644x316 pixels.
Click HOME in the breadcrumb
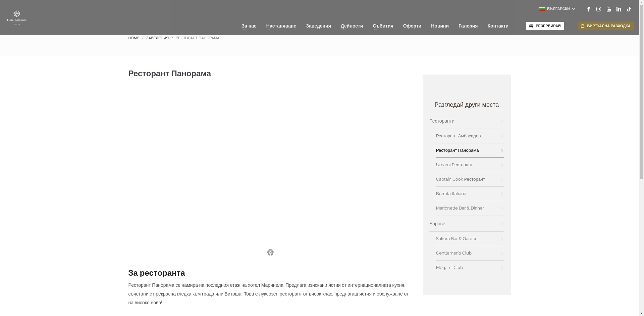[x=133, y=38]
